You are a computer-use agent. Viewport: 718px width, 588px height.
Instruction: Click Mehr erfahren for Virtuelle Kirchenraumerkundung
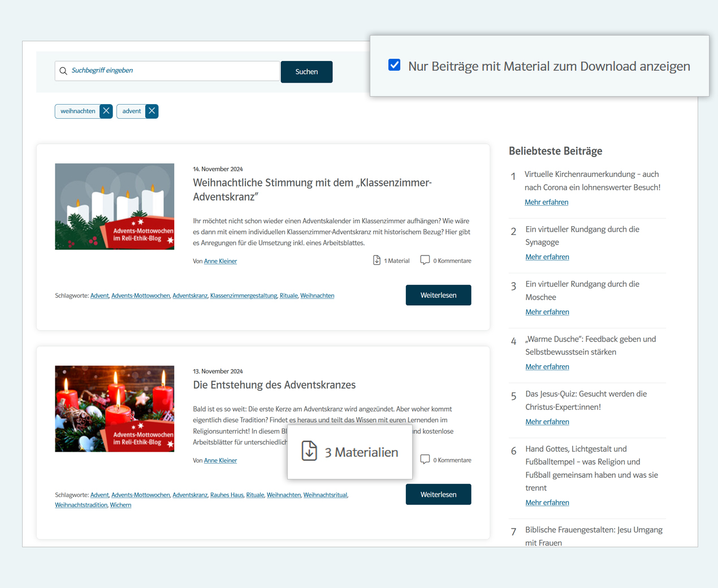(x=546, y=202)
